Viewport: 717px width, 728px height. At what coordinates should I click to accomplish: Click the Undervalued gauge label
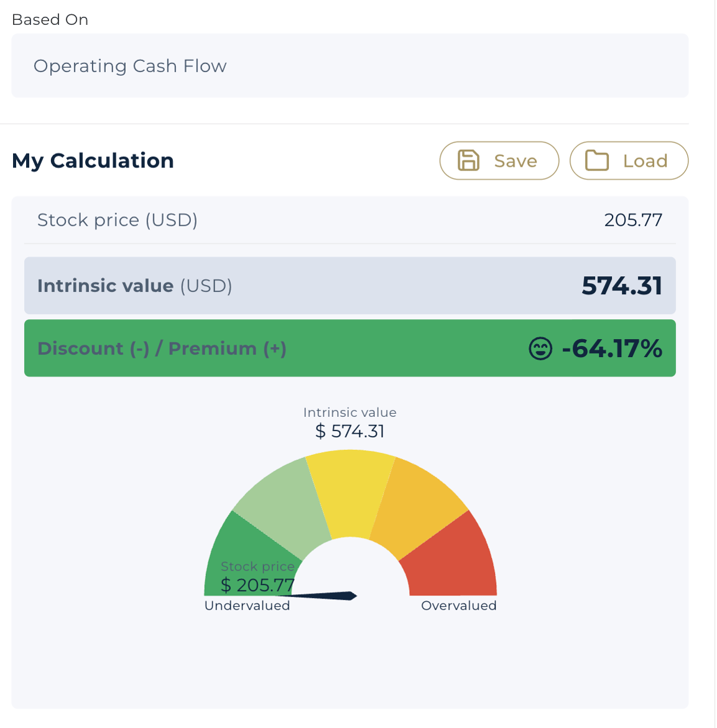pyautogui.click(x=247, y=605)
